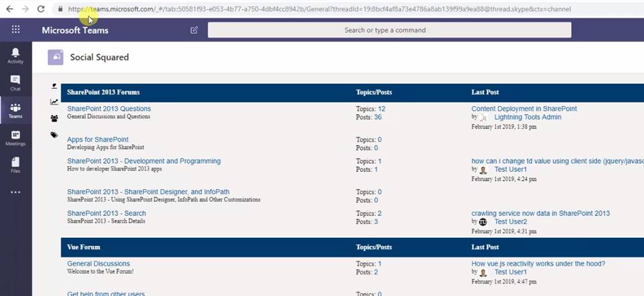
Task: Select the Teams sidebar icon
Action: click(15, 111)
